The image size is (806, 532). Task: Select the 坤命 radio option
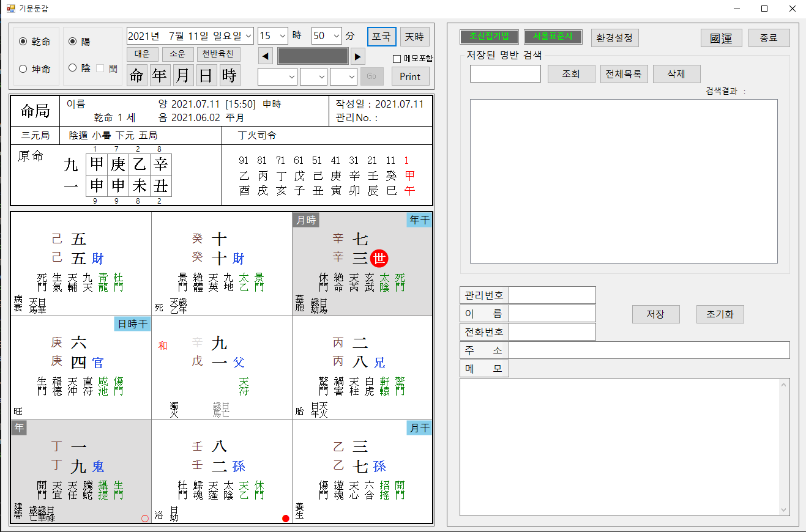[34, 68]
